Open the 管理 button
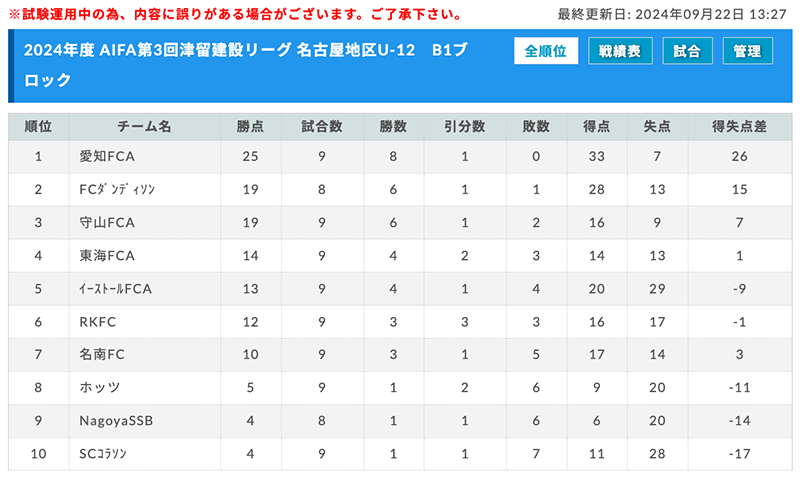Screen dimensions: 800x480 [747, 51]
